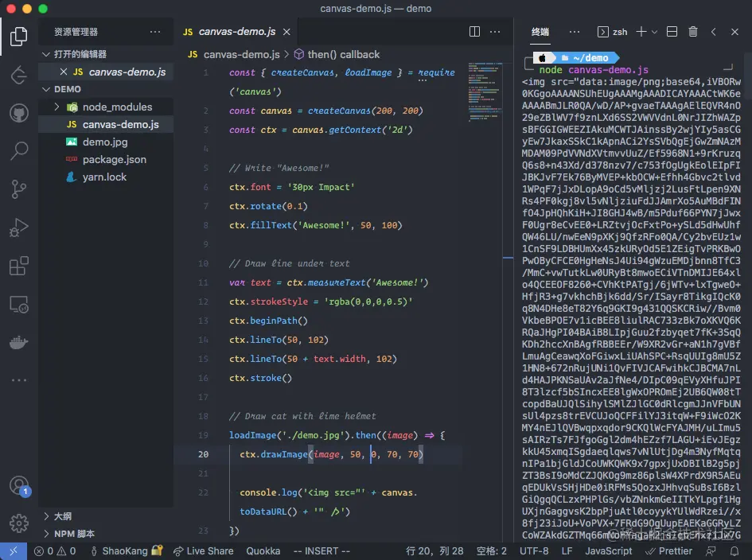The height and width of the screenshot is (560, 752).
Task: Open the Remote Explorer view
Action: 19,304
